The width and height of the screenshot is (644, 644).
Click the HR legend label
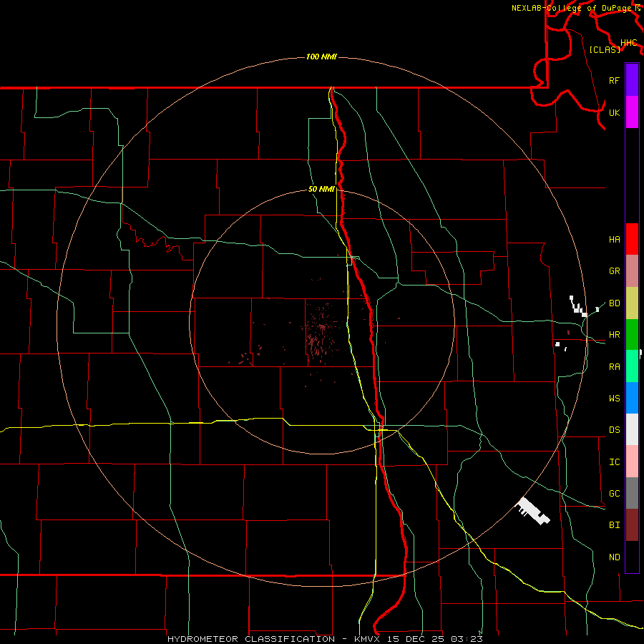614,335
